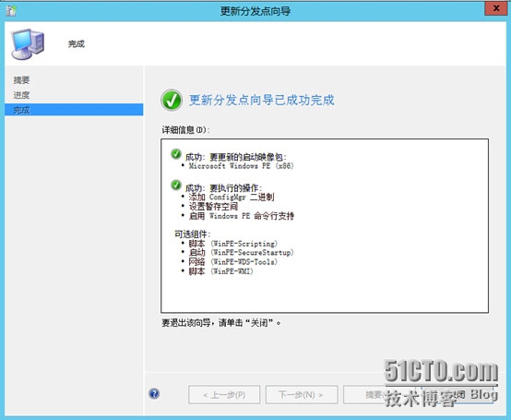This screenshot has height=420, width=511.
Task: Click the 可选组件 label
Action: [x=192, y=234]
